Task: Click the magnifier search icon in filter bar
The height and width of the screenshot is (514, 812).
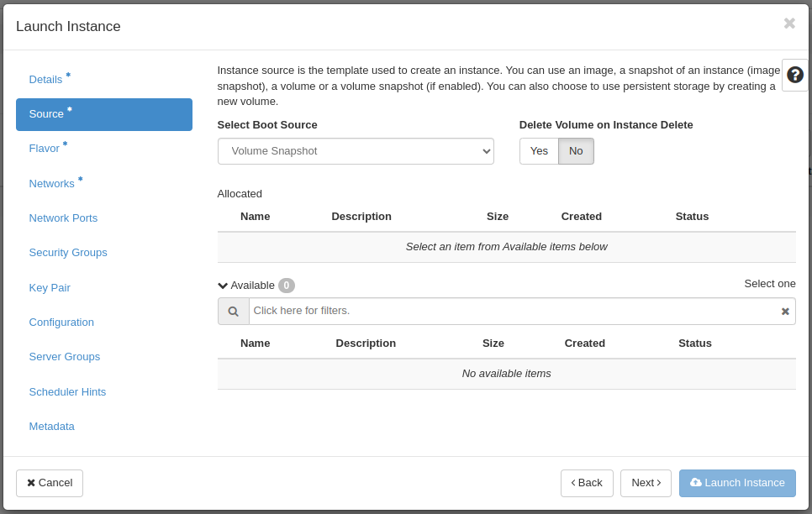Action: click(x=234, y=311)
